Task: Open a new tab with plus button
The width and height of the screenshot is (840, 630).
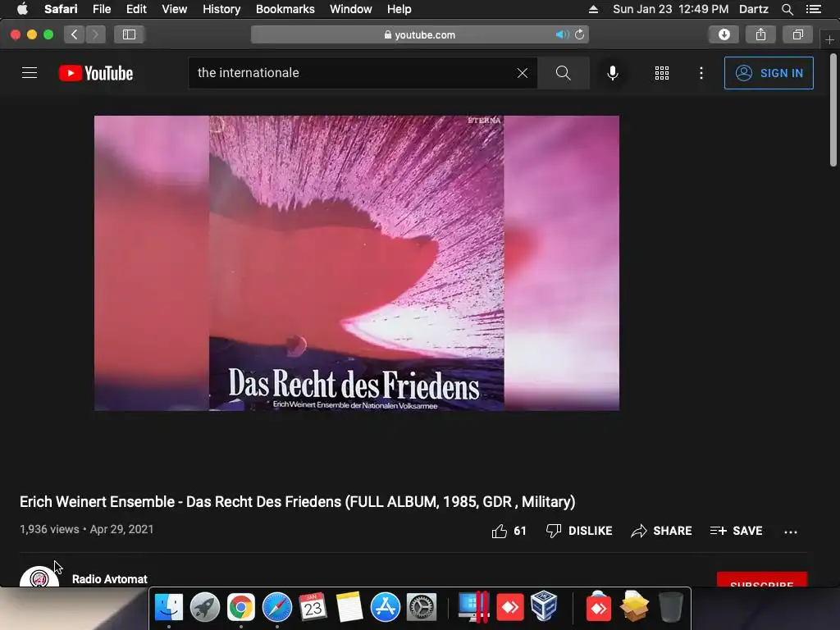Action: pos(829,40)
